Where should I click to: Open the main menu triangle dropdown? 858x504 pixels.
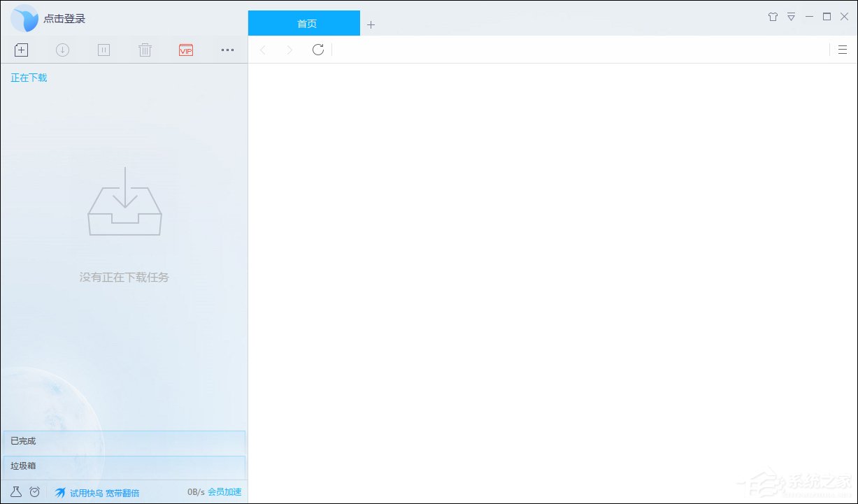792,17
